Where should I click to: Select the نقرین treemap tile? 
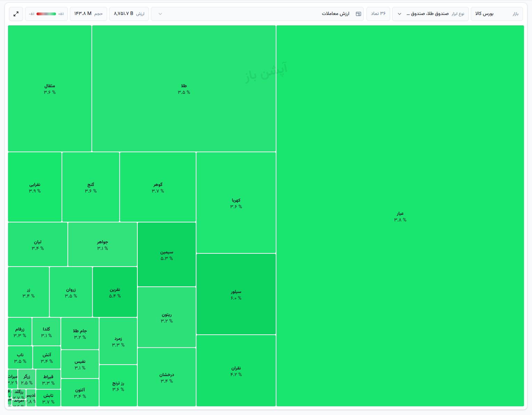tap(115, 292)
